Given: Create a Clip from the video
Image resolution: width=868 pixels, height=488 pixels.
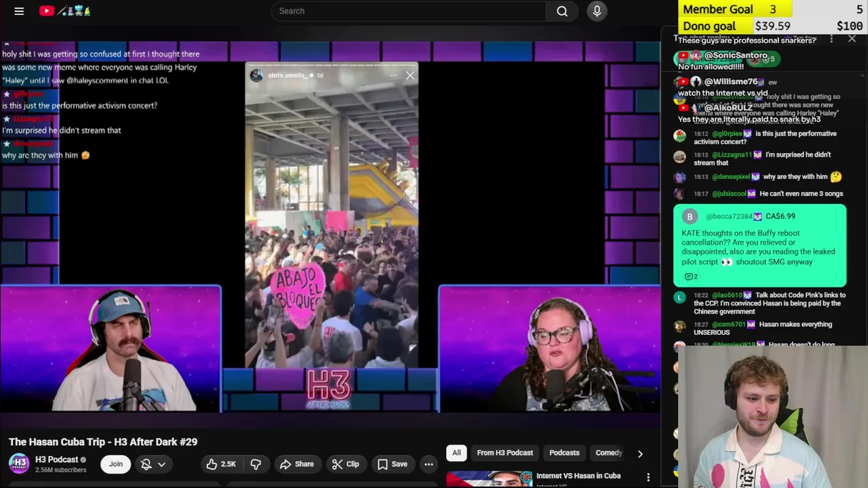Looking at the screenshot, I should 345,464.
